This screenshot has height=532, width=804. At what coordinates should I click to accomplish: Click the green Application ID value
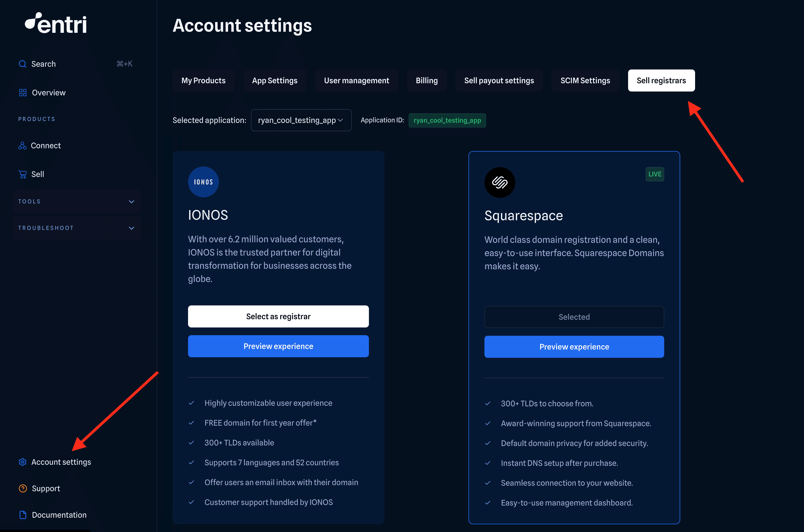pyautogui.click(x=447, y=120)
